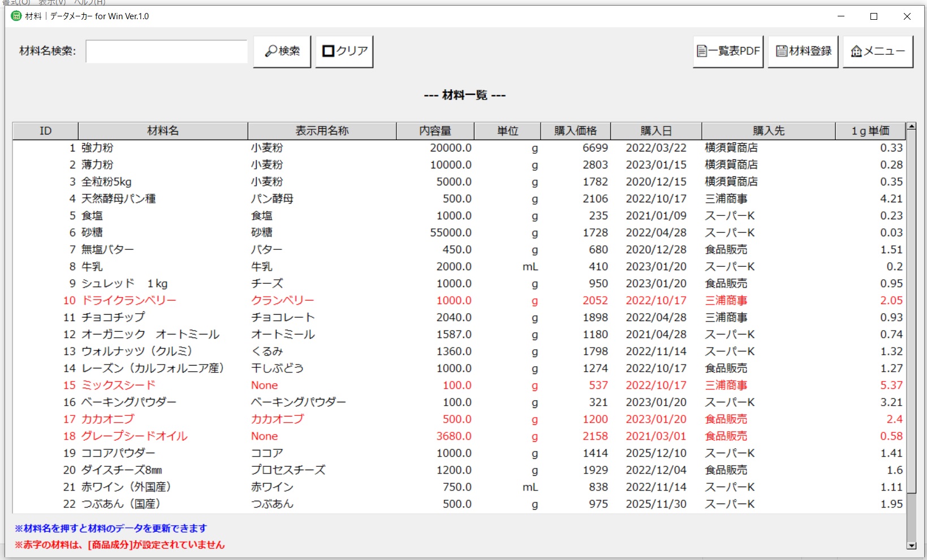Select red material グレープシードオイル
The height and width of the screenshot is (560, 927).
click(135, 436)
